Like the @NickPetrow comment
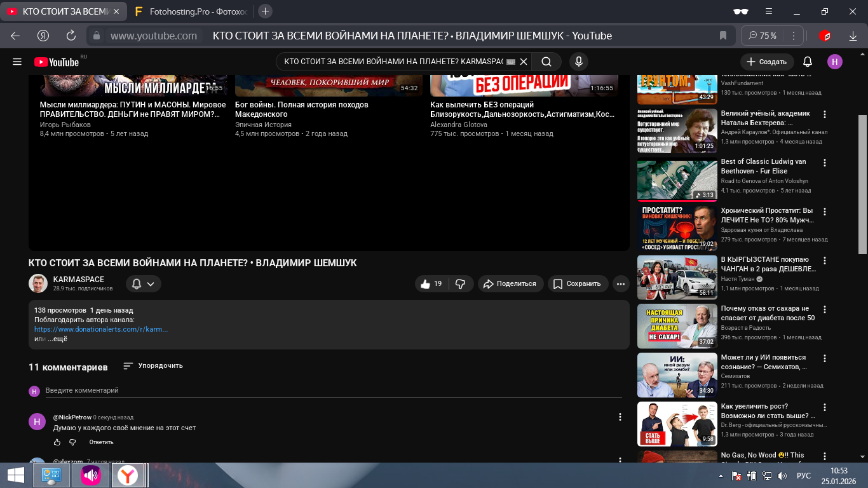 click(57, 442)
